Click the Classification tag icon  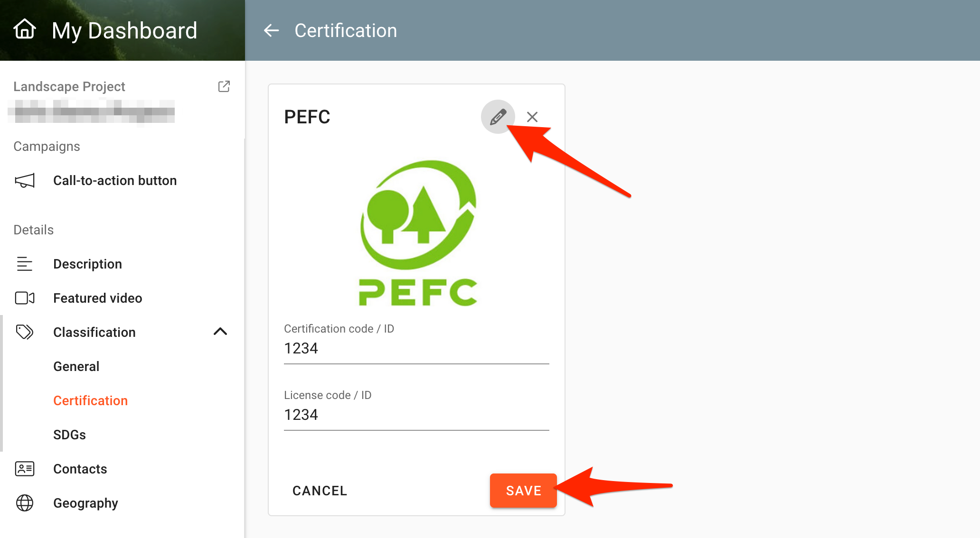pyautogui.click(x=25, y=332)
